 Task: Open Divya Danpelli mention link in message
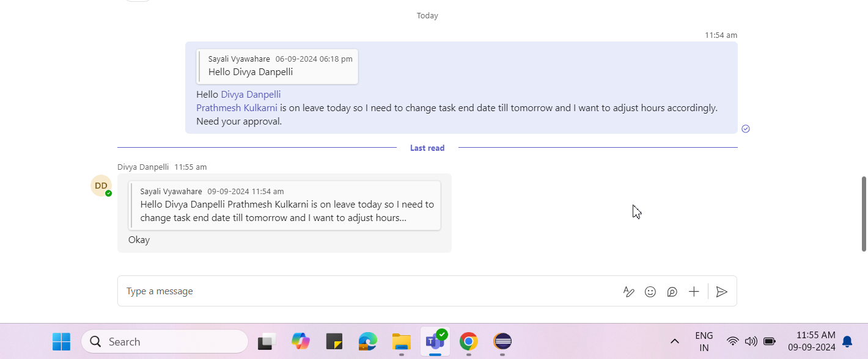[x=251, y=95]
